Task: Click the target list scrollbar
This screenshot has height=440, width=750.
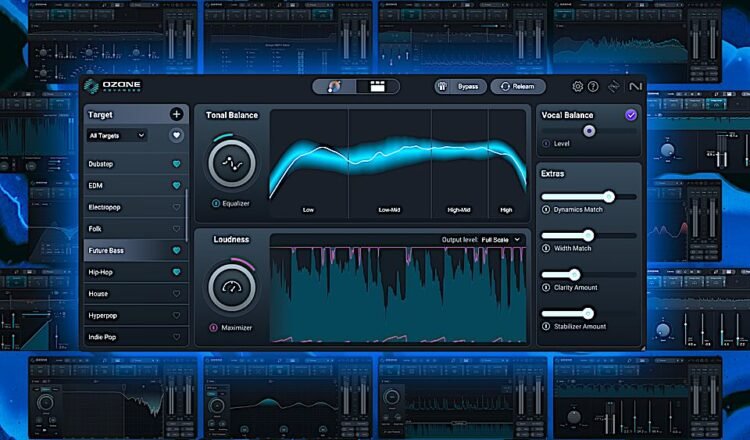Action: click(x=187, y=215)
